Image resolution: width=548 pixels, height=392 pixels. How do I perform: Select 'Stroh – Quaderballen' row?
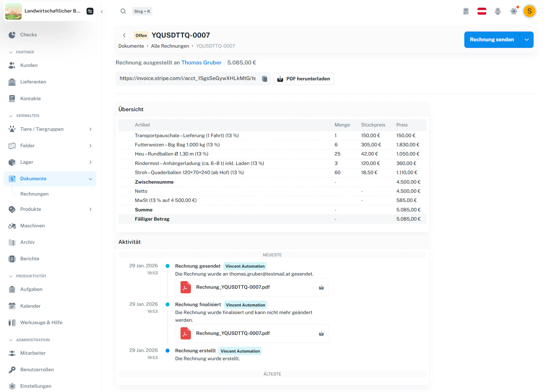point(272,173)
